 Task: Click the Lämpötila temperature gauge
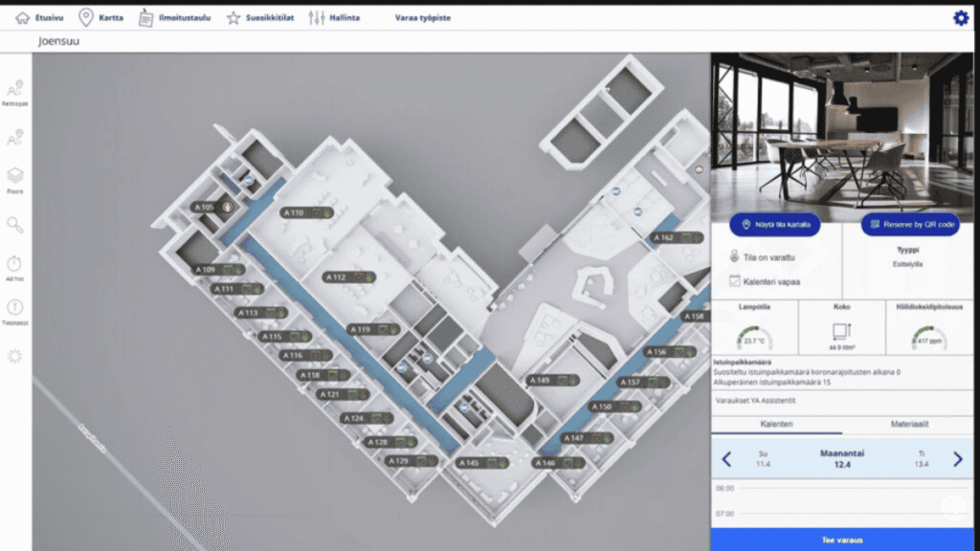coord(754,339)
